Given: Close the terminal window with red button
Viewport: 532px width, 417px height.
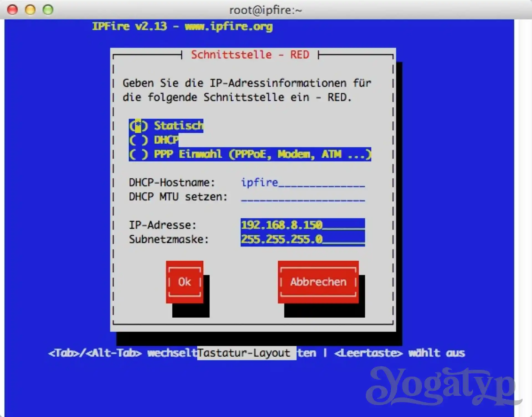Looking at the screenshot, I should point(12,10).
